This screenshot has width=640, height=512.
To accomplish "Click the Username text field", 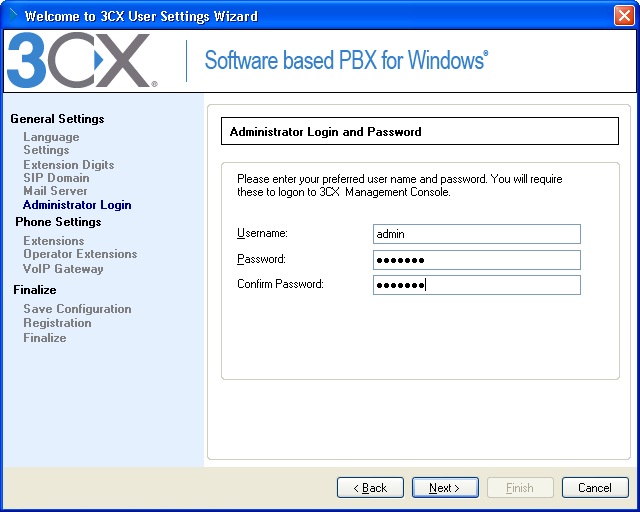I will point(476,234).
